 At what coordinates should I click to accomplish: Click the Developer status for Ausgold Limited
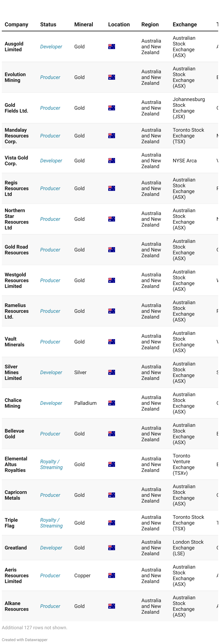(51, 47)
